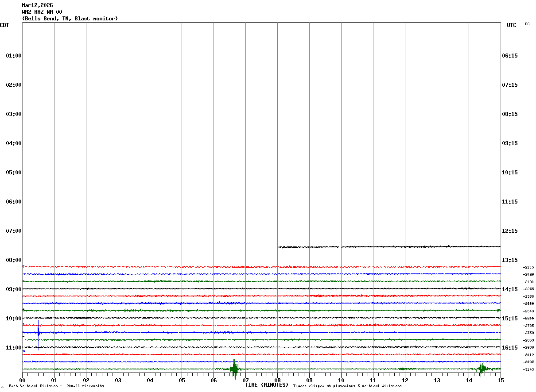Click the 11:00 CDT time label
The width and height of the screenshot is (536, 392).
point(14,348)
